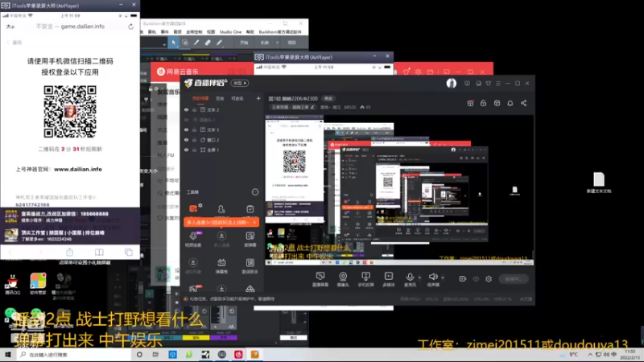This screenshot has height=362, width=644.
Task: Toggle visibility of the 文本 2 layer
Action: (x=187, y=110)
